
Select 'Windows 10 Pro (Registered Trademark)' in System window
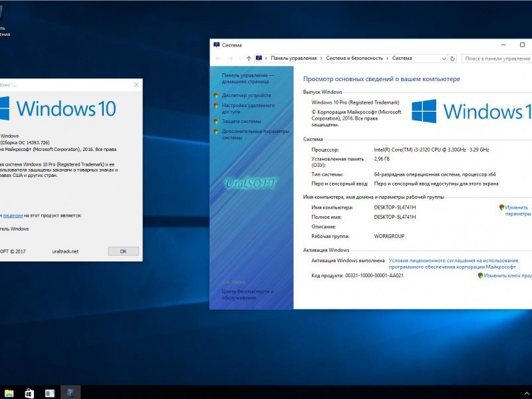[x=355, y=102]
